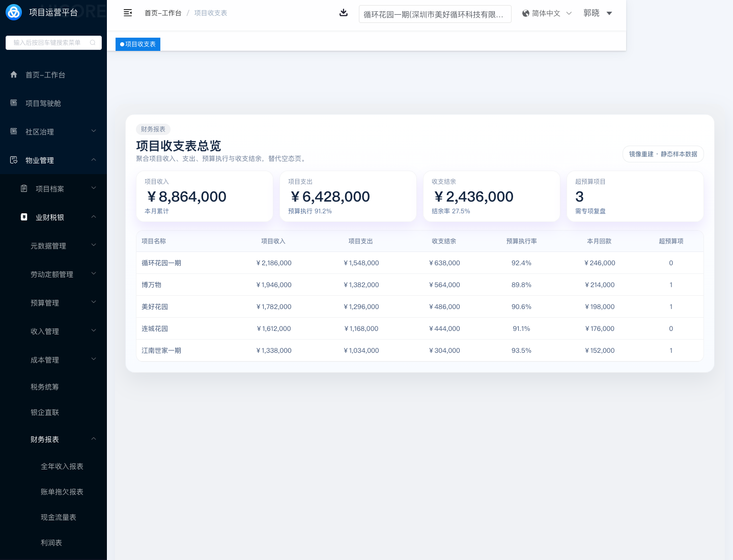This screenshot has width=733, height=560.
Task: Open 全年收入报表 menu item
Action: click(62, 466)
